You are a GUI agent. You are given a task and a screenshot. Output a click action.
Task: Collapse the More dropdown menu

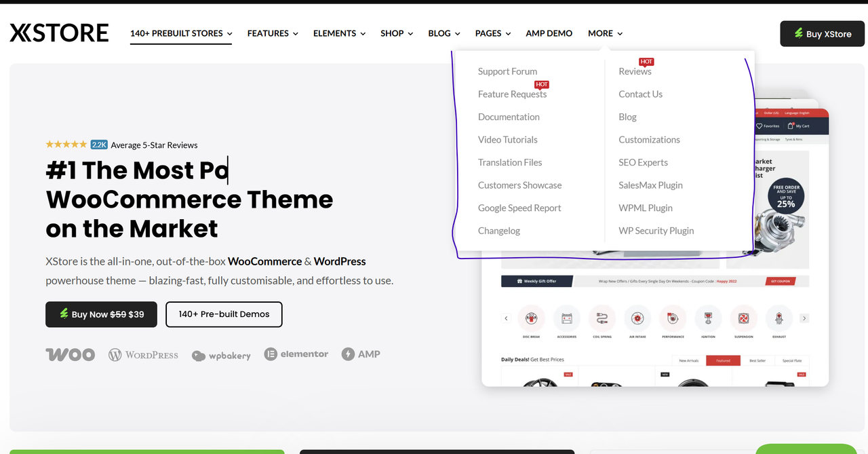(x=605, y=33)
